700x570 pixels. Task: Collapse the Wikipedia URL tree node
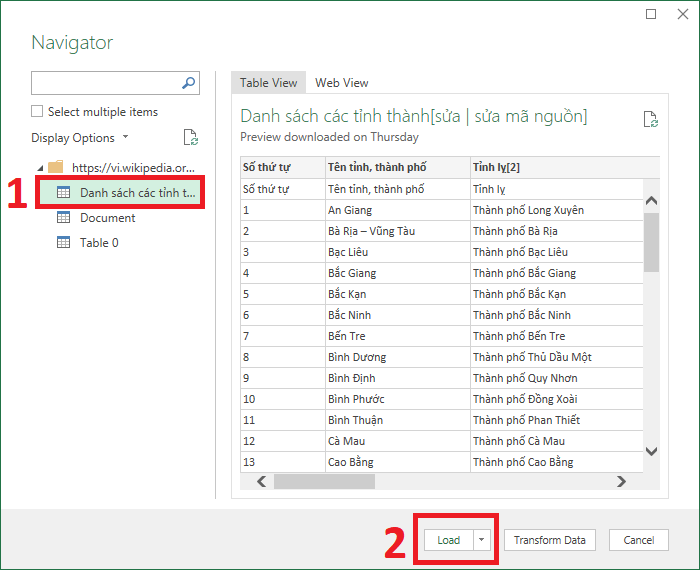point(39,167)
